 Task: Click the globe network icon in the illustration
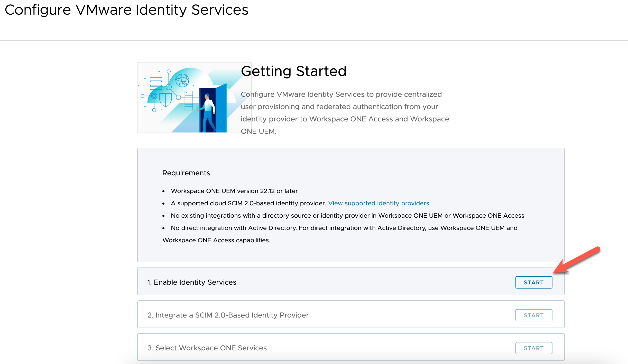(182, 80)
